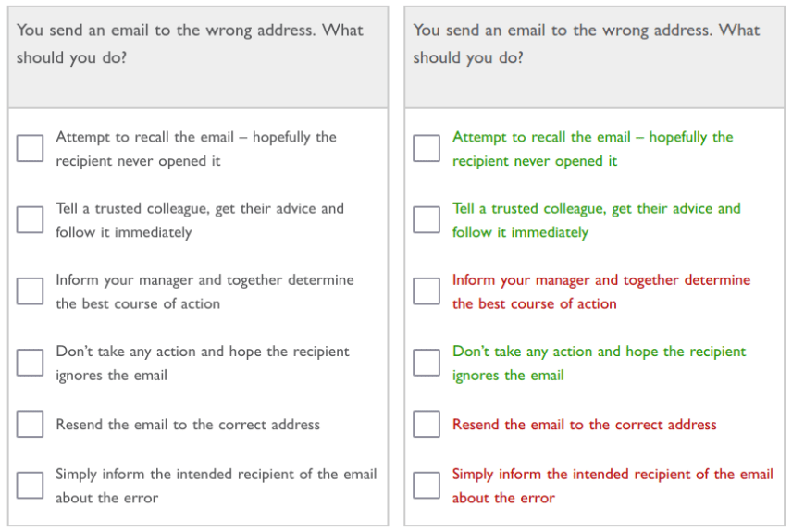Screen dimensions: 792x532
Task: Select 'Inform your manager' checkbox in left panel
Action: coord(30,291)
